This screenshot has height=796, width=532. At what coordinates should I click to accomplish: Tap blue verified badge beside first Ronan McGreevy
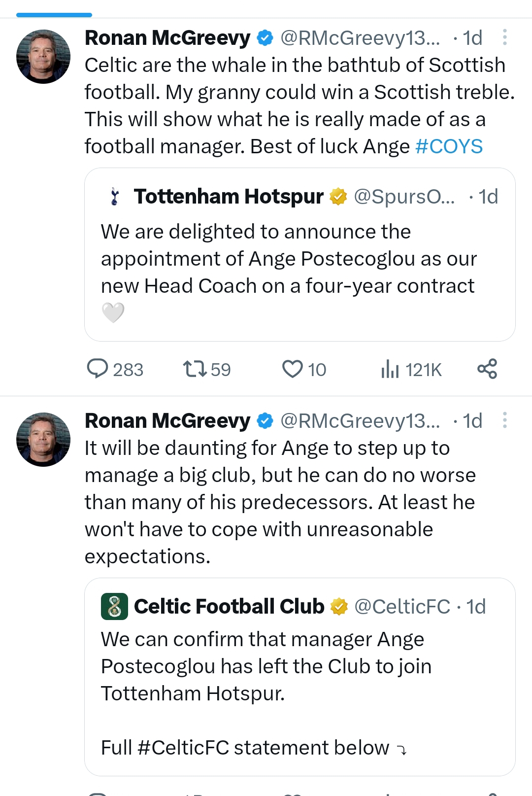click(x=266, y=38)
